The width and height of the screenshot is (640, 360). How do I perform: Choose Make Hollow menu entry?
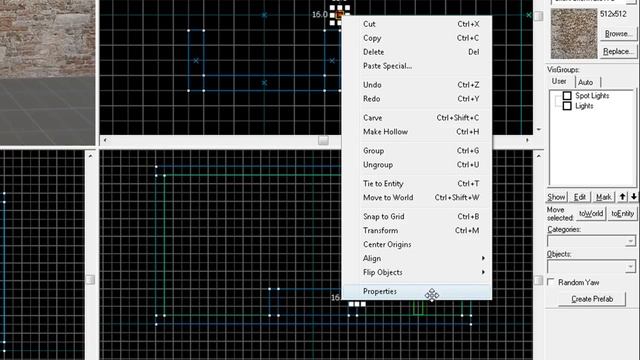[417, 132]
